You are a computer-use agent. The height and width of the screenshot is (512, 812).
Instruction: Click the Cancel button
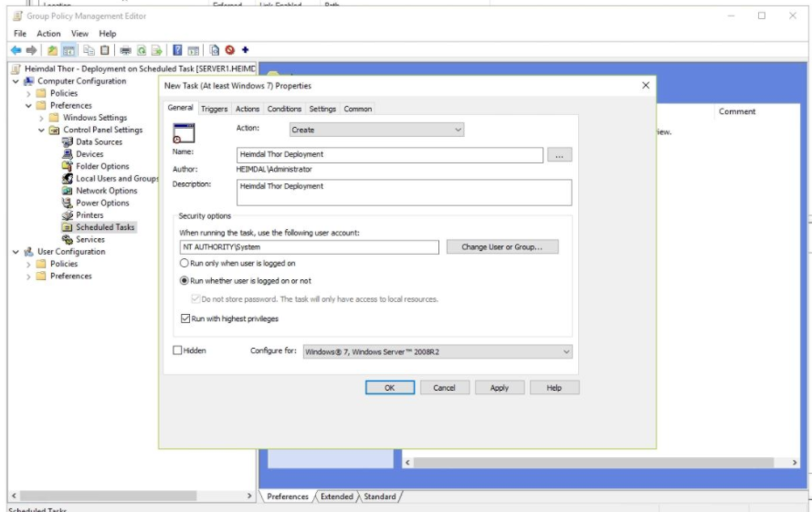(444, 388)
